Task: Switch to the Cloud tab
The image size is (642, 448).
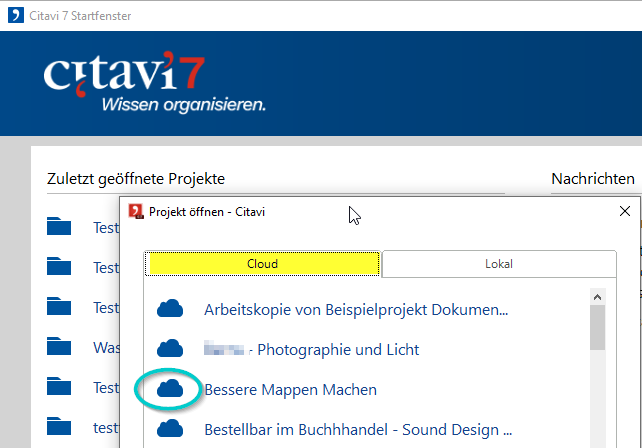Action: [262, 264]
